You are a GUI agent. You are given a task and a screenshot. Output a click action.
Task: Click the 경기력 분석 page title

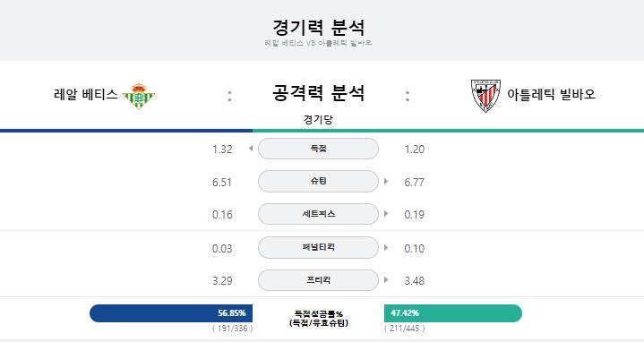pos(318,27)
